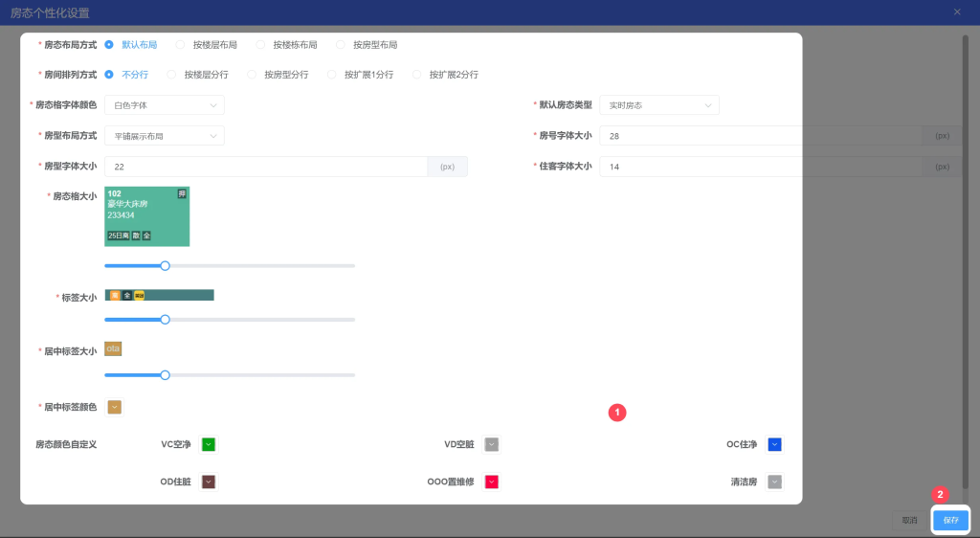Viewport: 980px width, 538px height.
Task: Open OC住净 blue color swatch
Action: pos(774,444)
